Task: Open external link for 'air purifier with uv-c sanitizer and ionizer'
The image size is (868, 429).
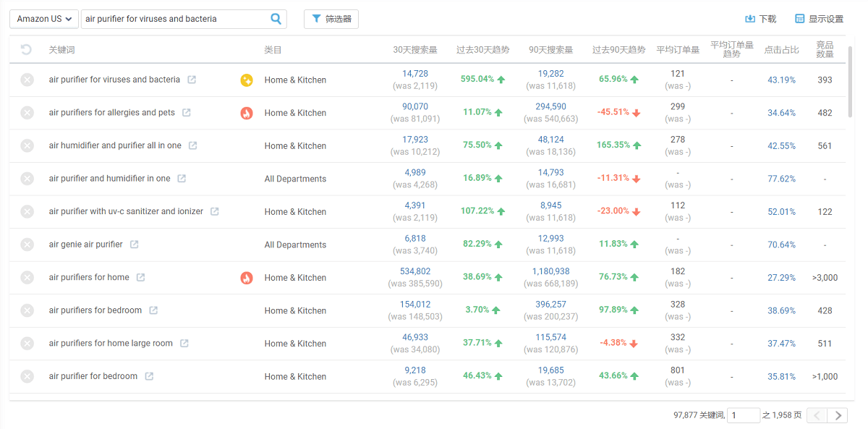Action: [215, 212]
